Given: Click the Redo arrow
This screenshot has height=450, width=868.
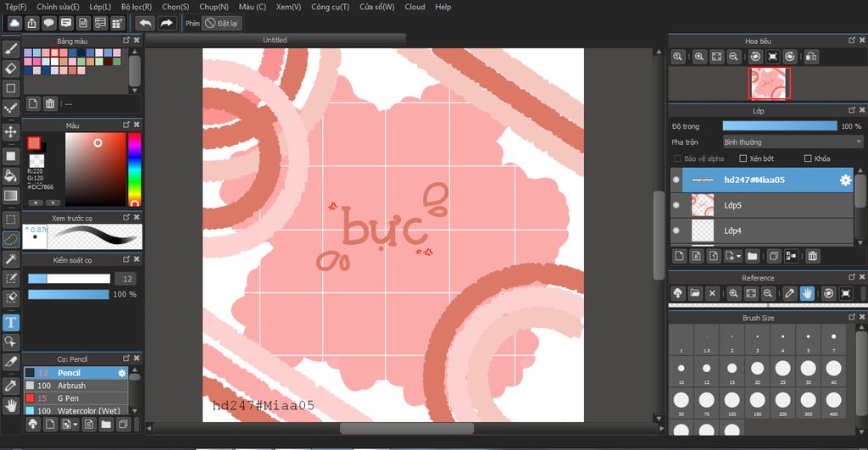Looking at the screenshot, I should (166, 23).
